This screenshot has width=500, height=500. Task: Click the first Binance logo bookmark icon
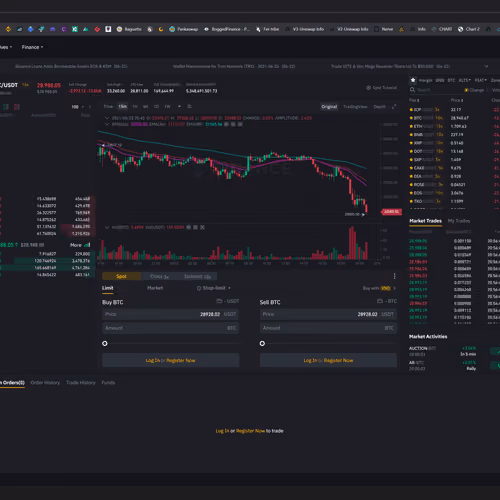coord(8,29)
